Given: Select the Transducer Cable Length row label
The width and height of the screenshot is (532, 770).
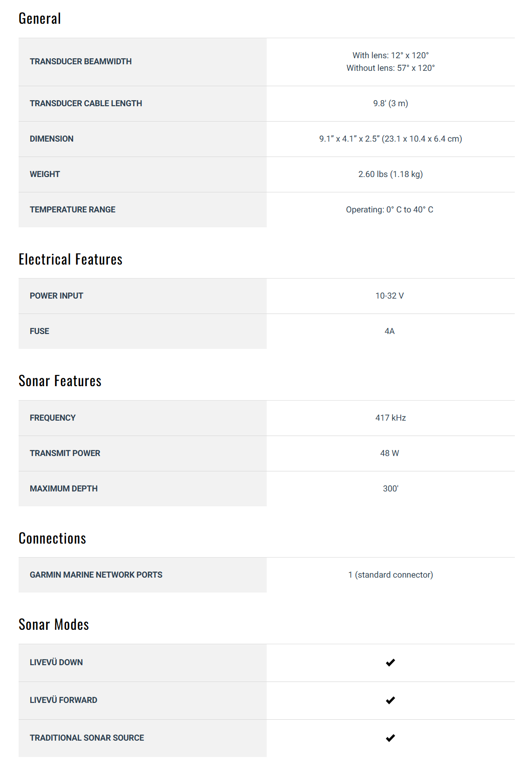Looking at the screenshot, I should coord(86,103).
